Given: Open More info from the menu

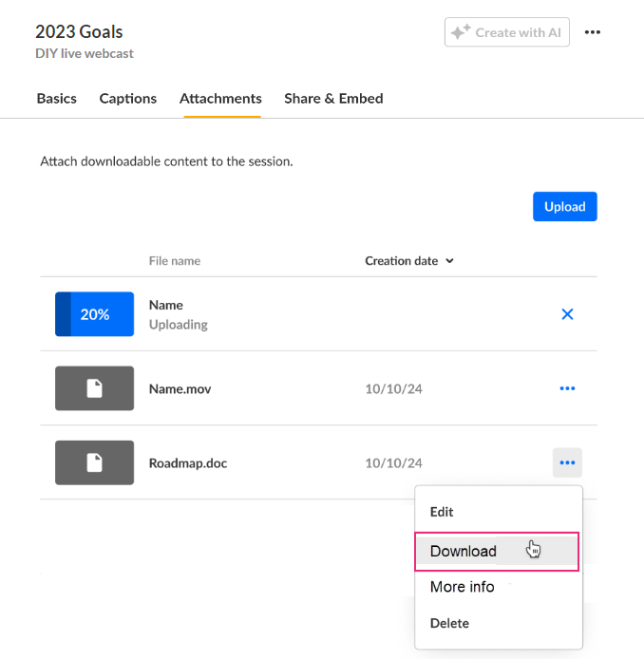Looking at the screenshot, I should pos(462,587).
